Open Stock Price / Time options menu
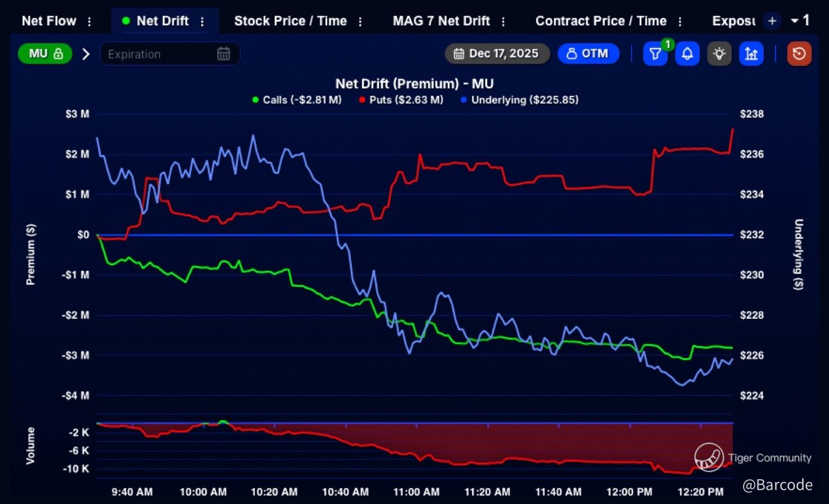Screen dimensions: 829x504 [360, 21]
